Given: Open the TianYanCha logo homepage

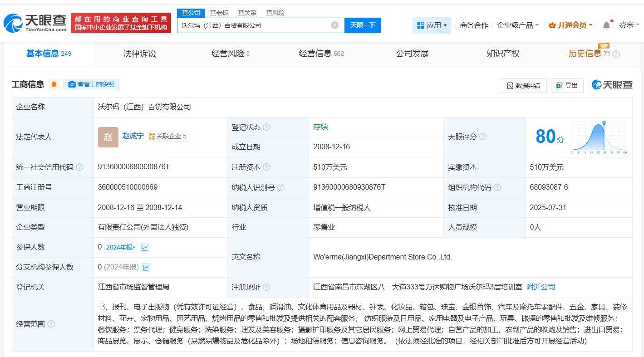Looking at the screenshot, I should click(35, 23).
